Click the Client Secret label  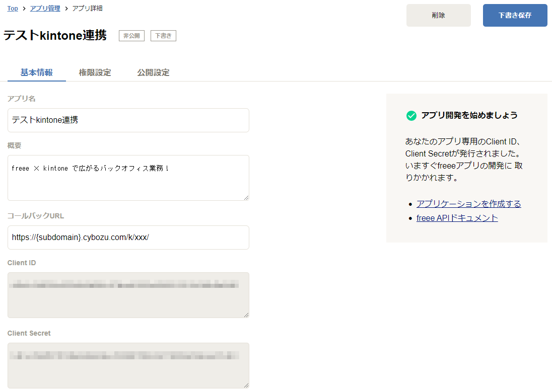coord(29,333)
